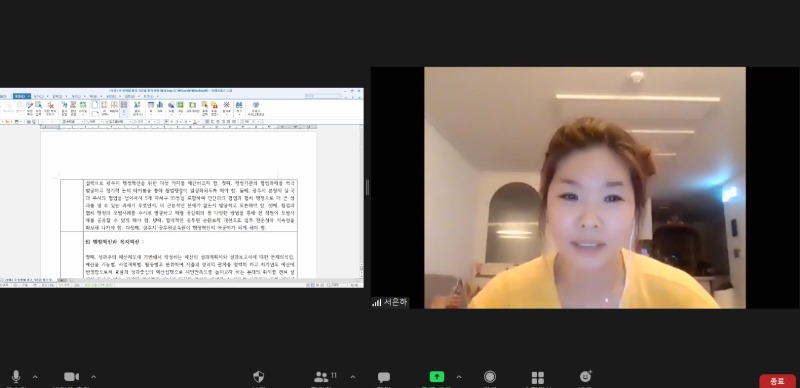This screenshot has height=388, width=800.
Task: Toggle the microphone mute
Action: pos(16,377)
